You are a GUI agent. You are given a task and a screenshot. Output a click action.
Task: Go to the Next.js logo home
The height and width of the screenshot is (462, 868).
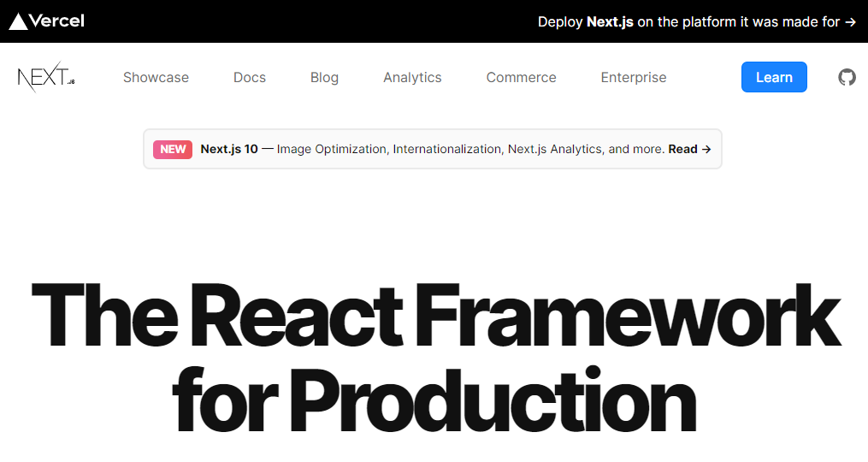(46, 77)
